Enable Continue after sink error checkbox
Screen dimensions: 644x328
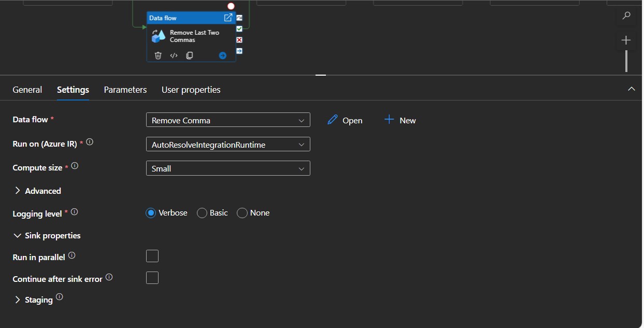pos(152,278)
